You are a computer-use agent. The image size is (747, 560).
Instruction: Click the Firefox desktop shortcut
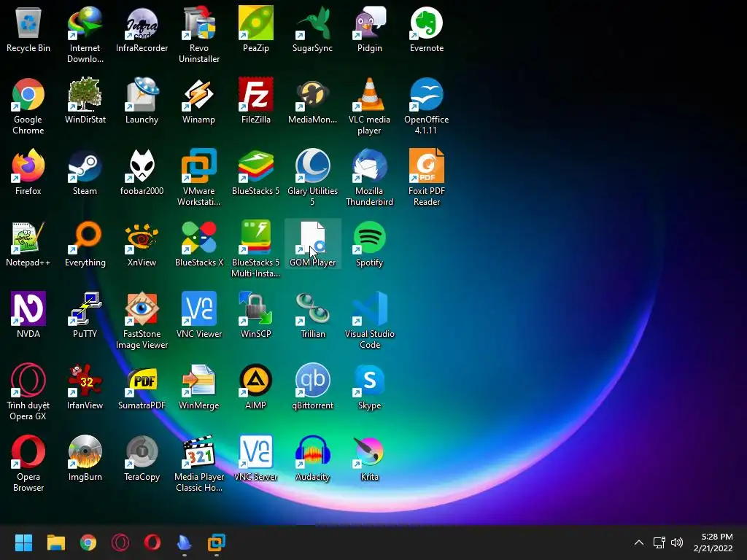click(x=28, y=166)
